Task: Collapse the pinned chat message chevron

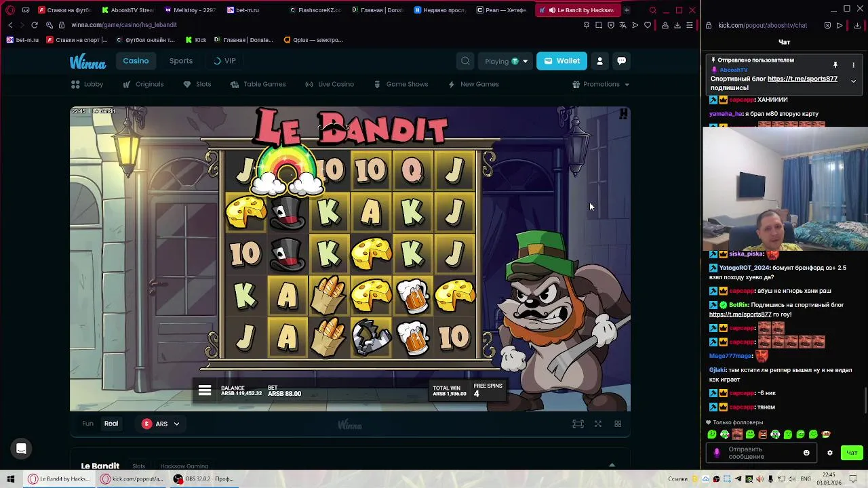Action: point(853,81)
